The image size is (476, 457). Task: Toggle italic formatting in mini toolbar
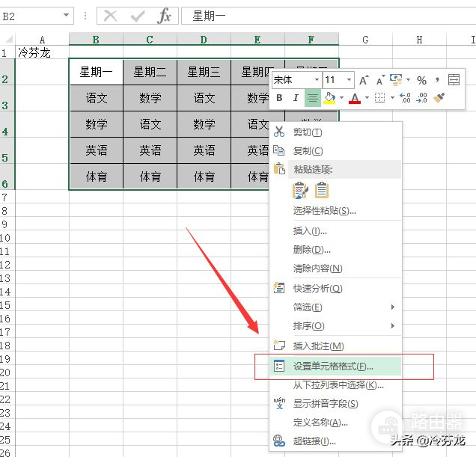tap(296, 98)
